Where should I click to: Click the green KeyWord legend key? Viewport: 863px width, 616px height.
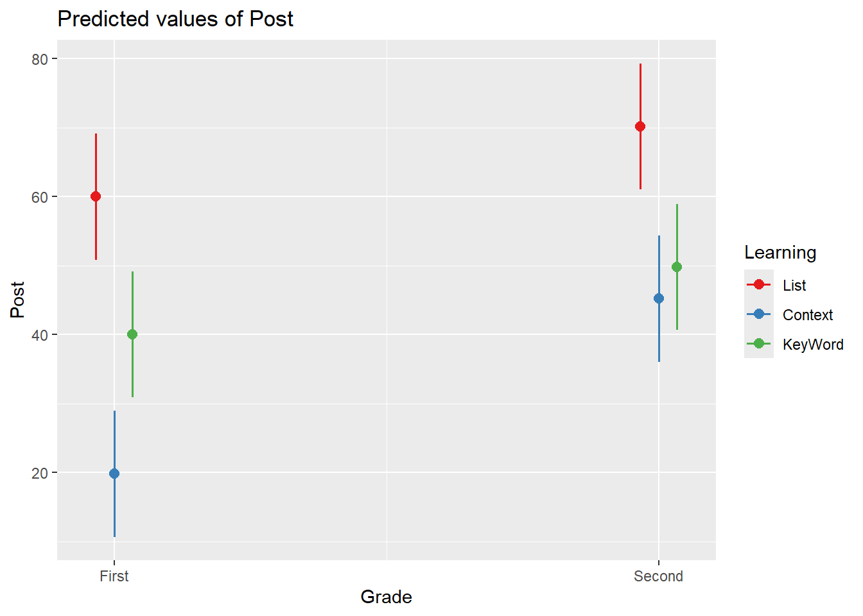pos(759,343)
